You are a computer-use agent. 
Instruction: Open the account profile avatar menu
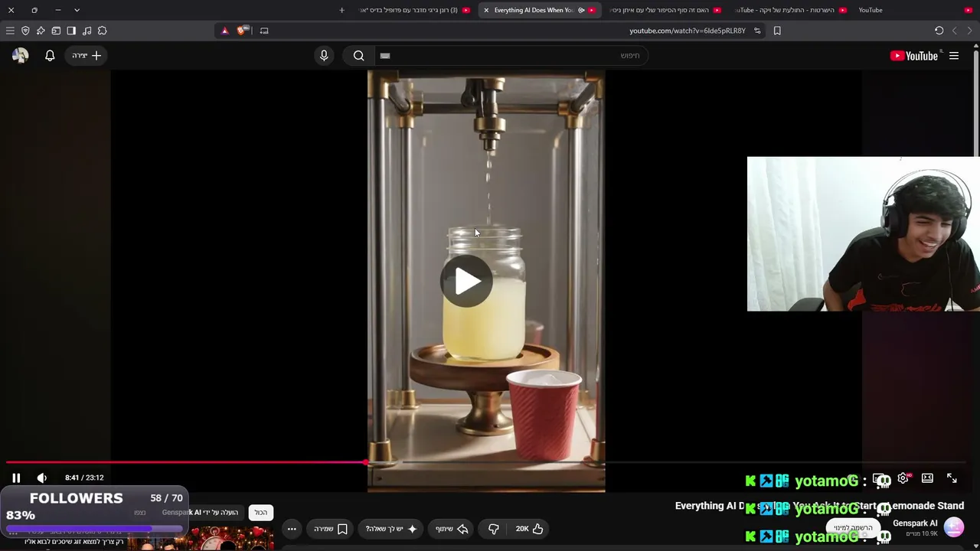pyautogui.click(x=21, y=56)
